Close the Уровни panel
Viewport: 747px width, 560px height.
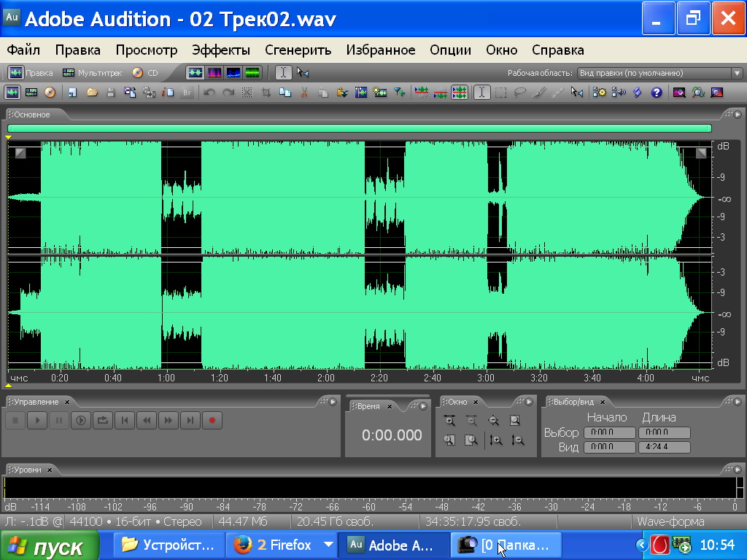[49, 470]
